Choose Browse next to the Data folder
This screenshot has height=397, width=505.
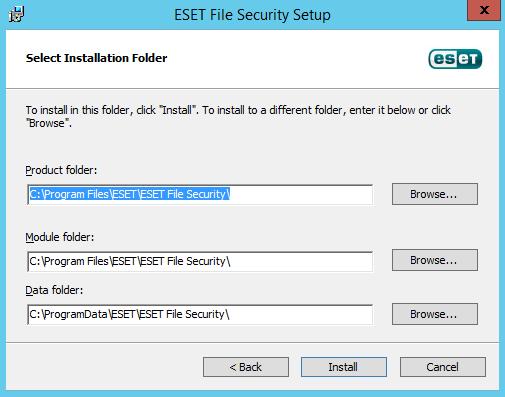tap(435, 314)
